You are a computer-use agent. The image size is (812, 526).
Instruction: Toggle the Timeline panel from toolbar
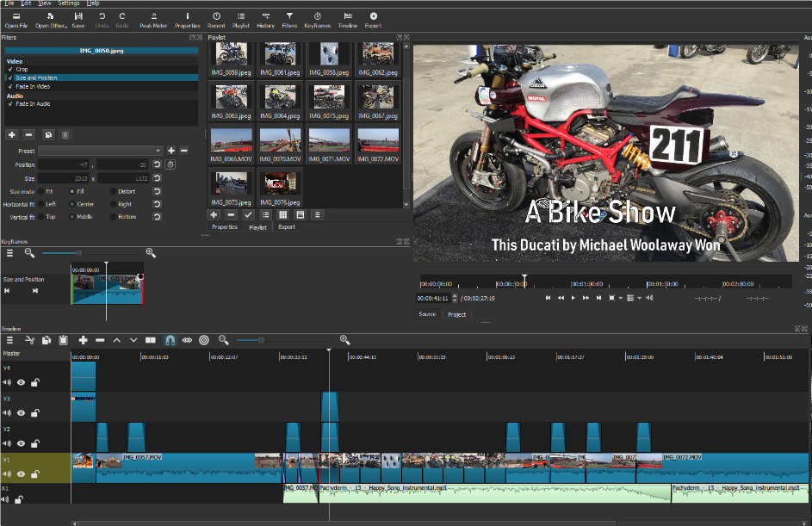pyautogui.click(x=348, y=20)
